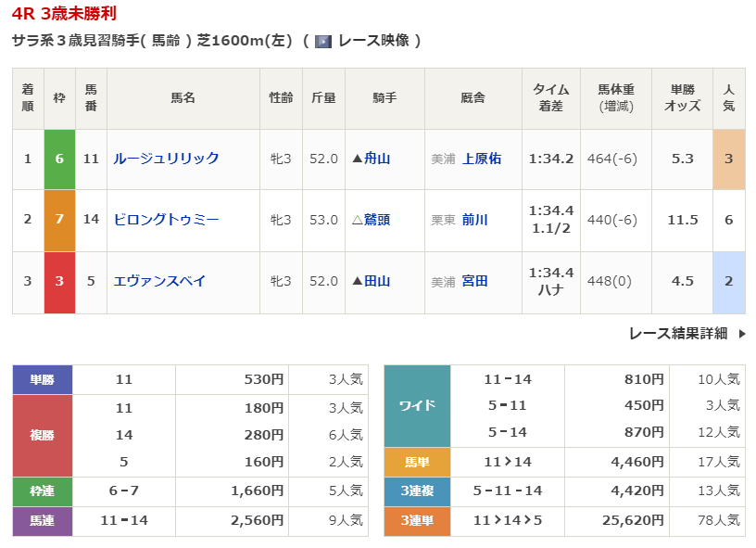Open レース結果詳細 race result details
Screen dimensions: 756x548
[678, 334]
